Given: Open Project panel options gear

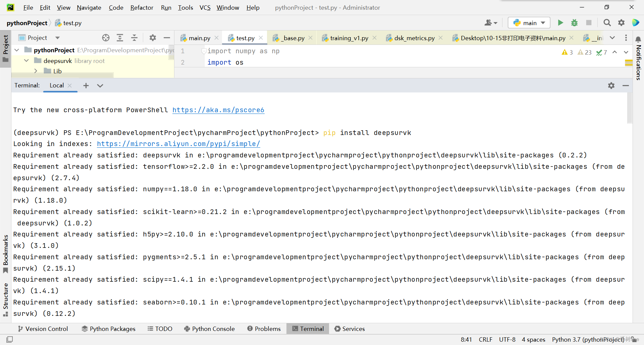Looking at the screenshot, I should 153,38.
